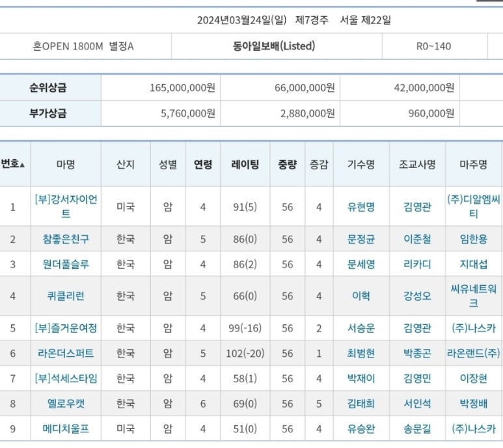Open trainer 서인석 profile

point(417,403)
